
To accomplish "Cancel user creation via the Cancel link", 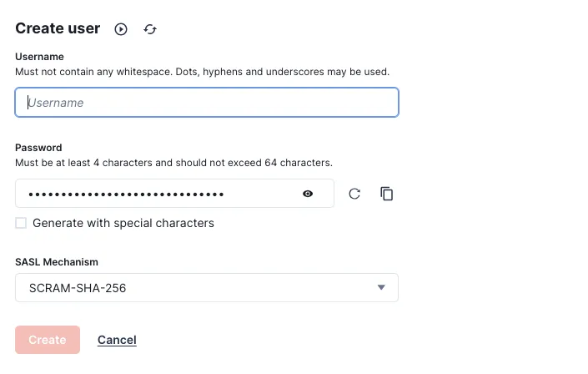I will point(117,340).
